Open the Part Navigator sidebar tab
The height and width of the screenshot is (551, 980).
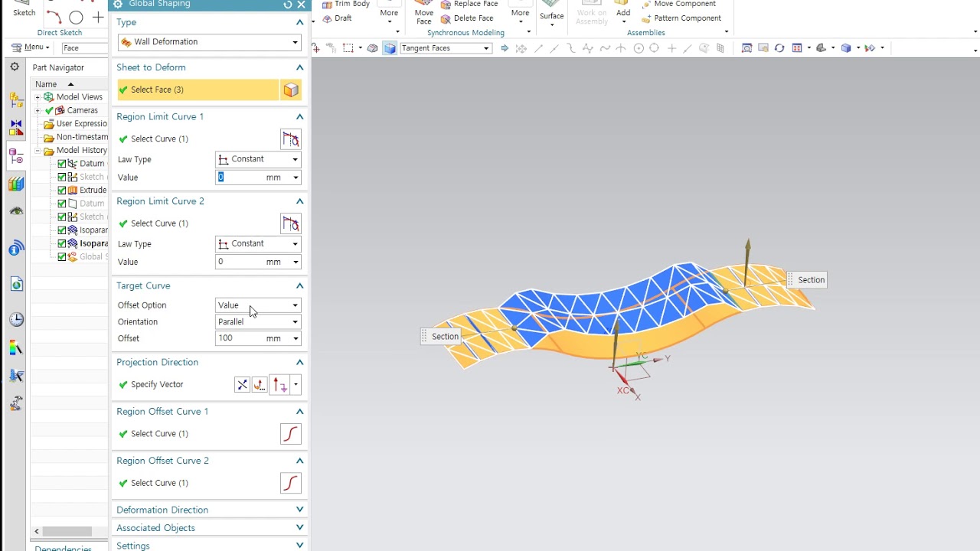point(16,157)
